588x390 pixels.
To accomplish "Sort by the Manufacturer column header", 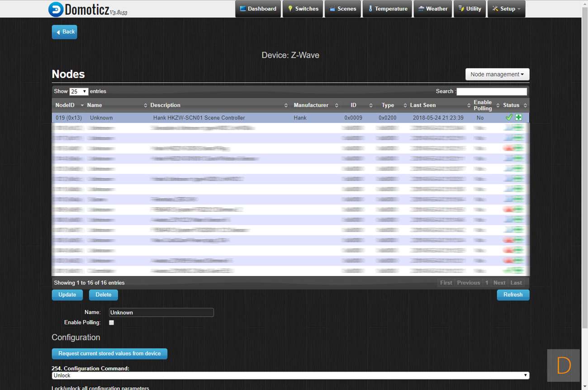I will (316, 105).
